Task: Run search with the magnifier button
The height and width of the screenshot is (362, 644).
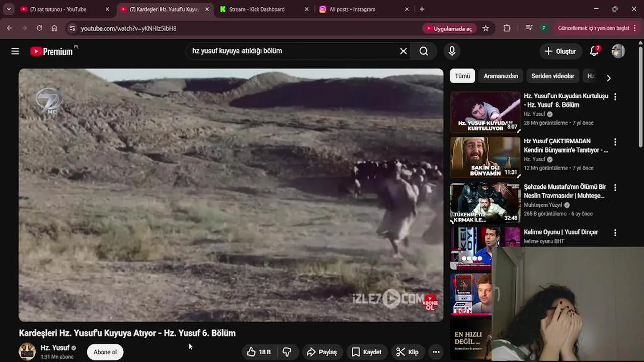Action: pyautogui.click(x=424, y=51)
